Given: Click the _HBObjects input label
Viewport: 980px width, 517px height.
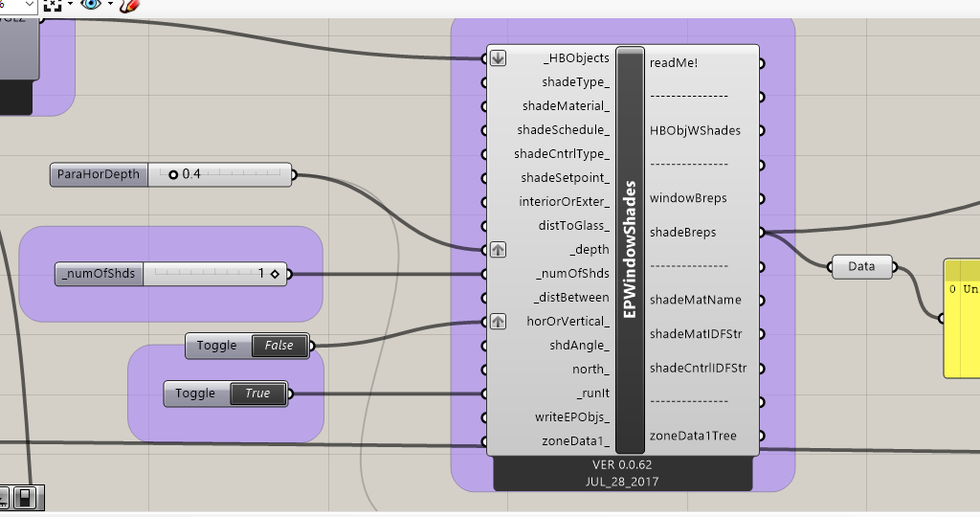Looking at the screenshot, I should [x=576, y=58].
